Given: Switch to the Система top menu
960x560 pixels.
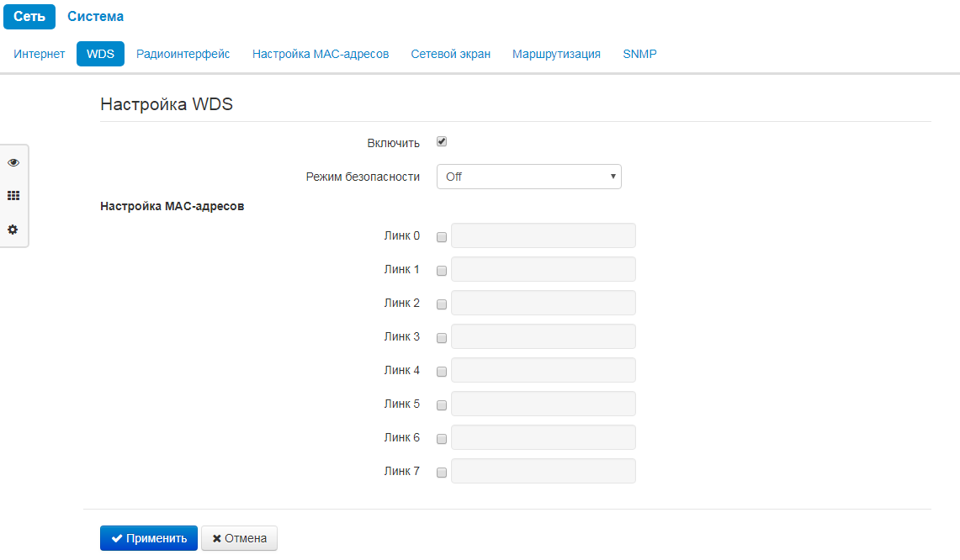Looking at the screenshot, I should (x=95, y=17).
